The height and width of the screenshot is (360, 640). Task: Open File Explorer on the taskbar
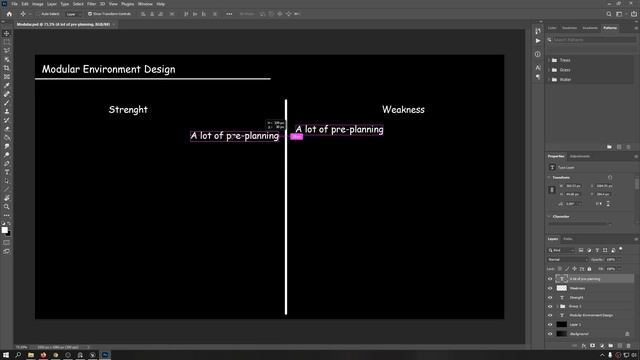pyautogui.click(x=31, y=355)
